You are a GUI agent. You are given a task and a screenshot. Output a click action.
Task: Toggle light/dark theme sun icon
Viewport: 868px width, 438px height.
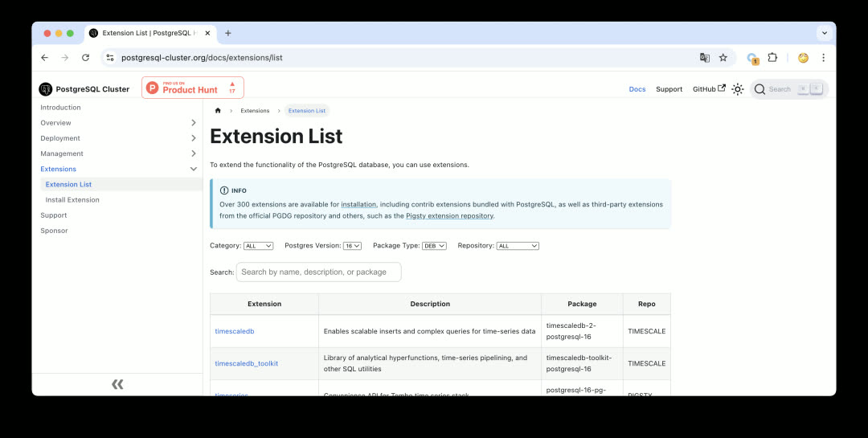(738, 89)
